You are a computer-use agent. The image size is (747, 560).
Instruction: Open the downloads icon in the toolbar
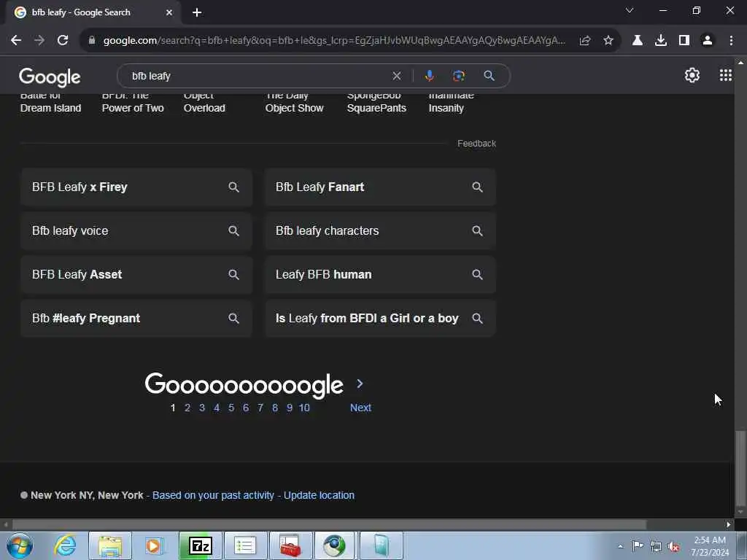click(x=660, y=41)
